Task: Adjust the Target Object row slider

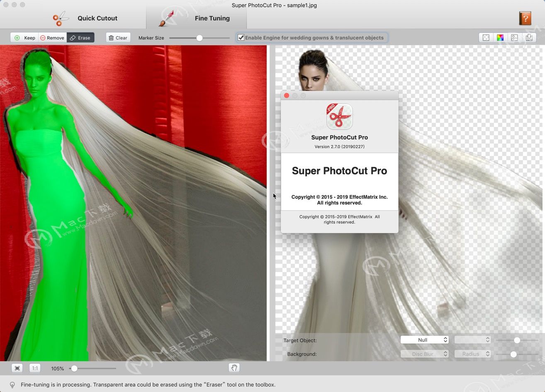Action: [517, 340]
